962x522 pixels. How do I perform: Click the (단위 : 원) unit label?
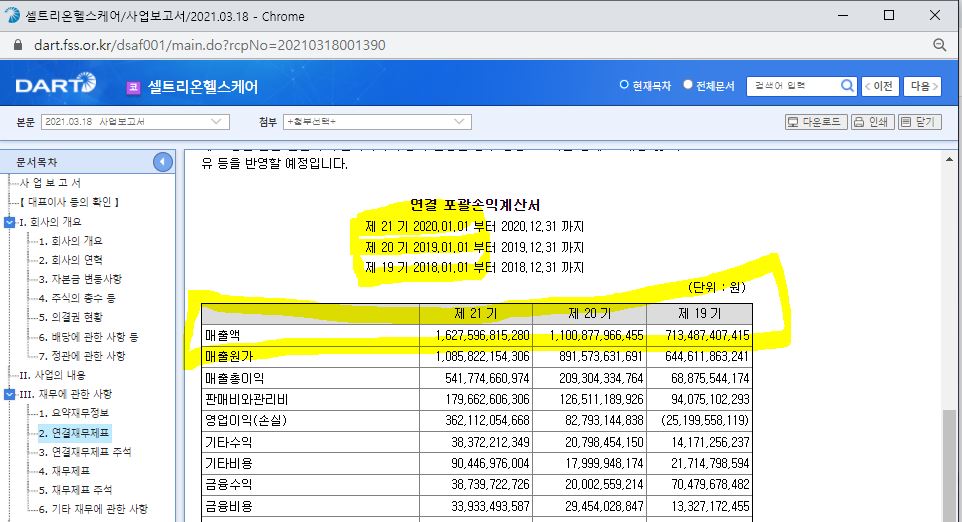pyautogui.click(x=717, y=287)
